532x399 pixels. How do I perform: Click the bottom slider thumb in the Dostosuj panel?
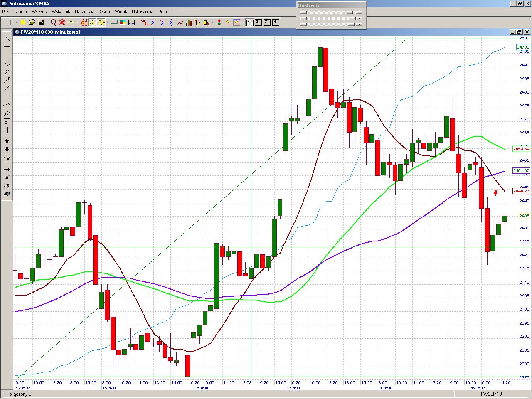(x=351, y=24)
